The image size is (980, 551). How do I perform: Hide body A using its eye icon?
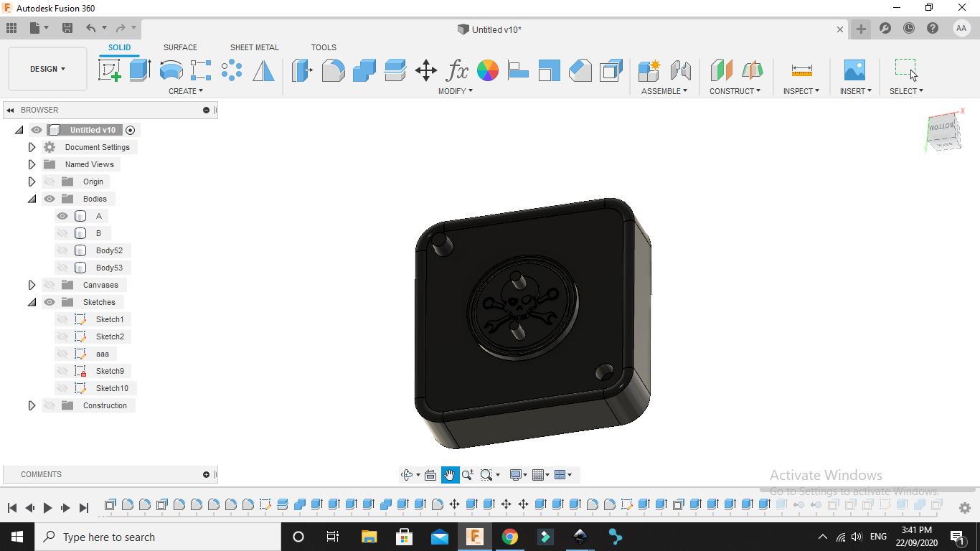pos(62,216)
